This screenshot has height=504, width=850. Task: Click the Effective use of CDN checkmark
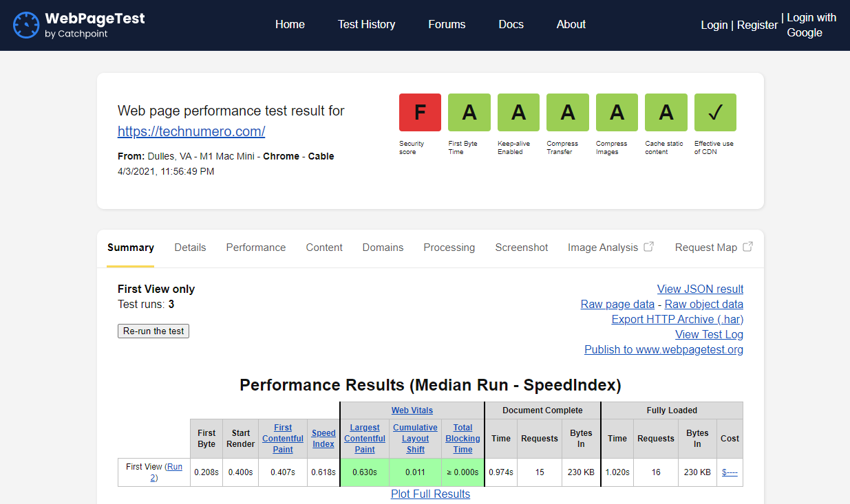(715, 112)
